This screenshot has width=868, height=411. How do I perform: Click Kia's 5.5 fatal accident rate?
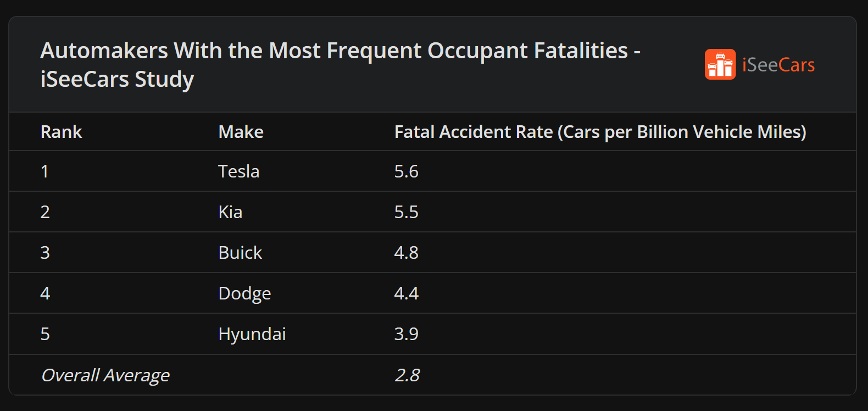point(406,212)
